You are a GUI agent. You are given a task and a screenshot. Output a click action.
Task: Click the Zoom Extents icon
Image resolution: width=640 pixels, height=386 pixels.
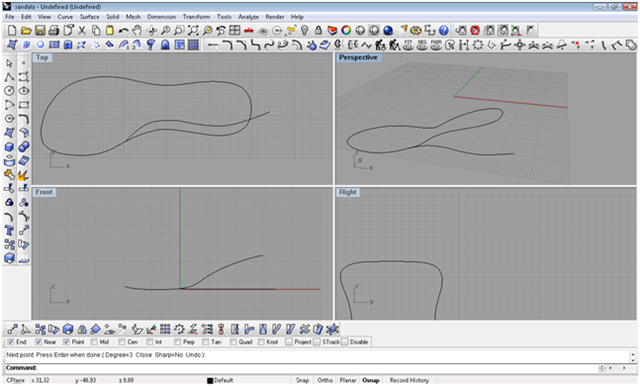click(193, 31)
